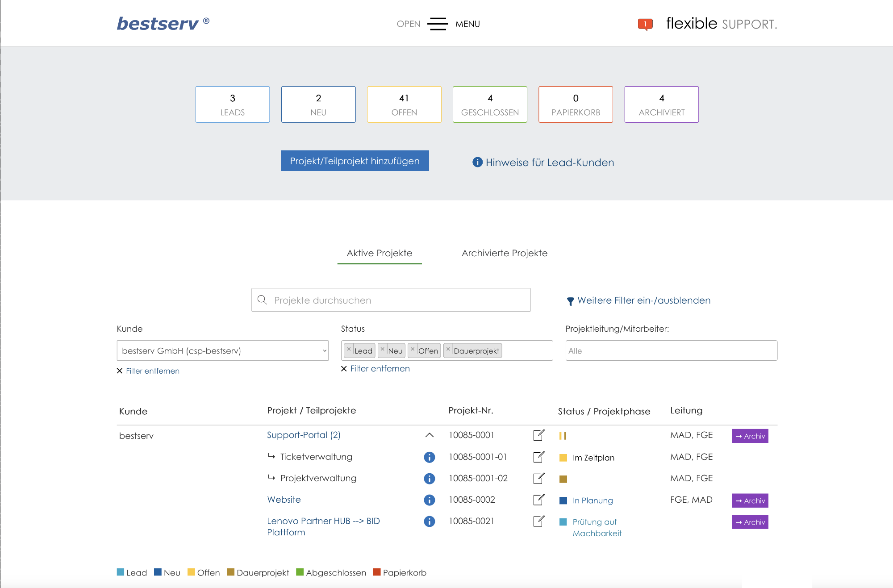Screen dimensions: 893x588
Task: Open the MENU label
Action: [467, 24]
